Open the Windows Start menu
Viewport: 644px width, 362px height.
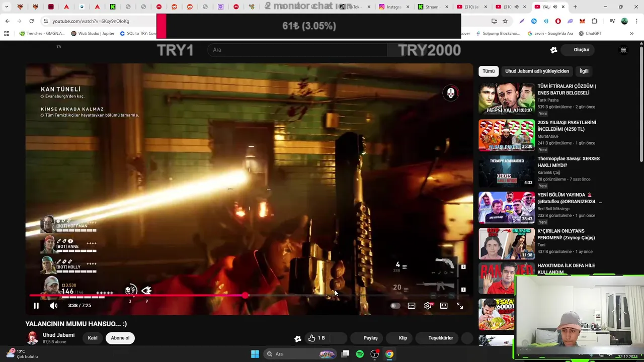coord(255,354)
